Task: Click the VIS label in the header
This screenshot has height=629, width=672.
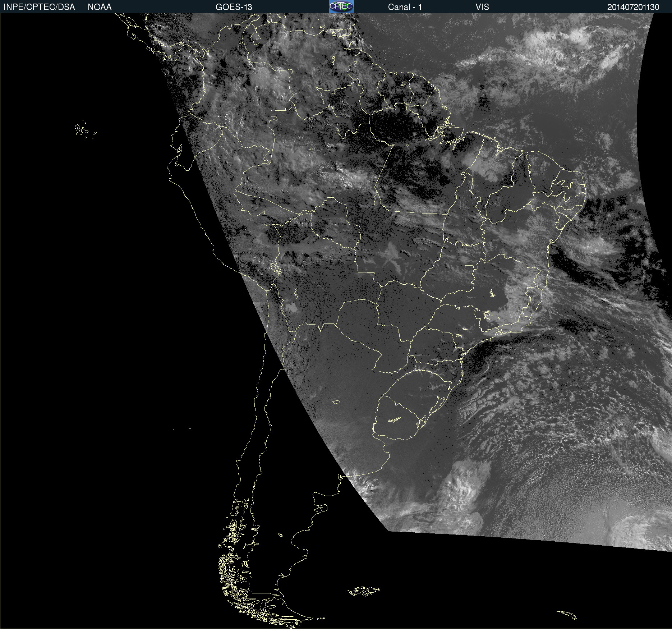Action: 482,7
